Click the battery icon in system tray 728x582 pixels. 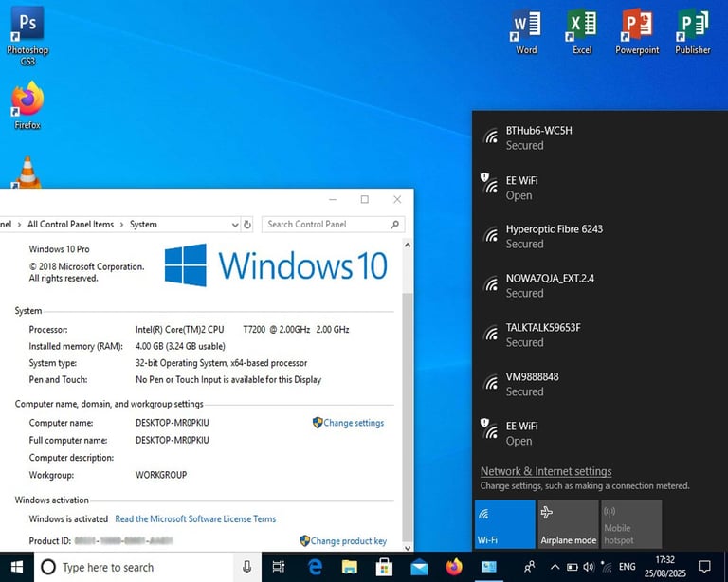click(572, 567)
